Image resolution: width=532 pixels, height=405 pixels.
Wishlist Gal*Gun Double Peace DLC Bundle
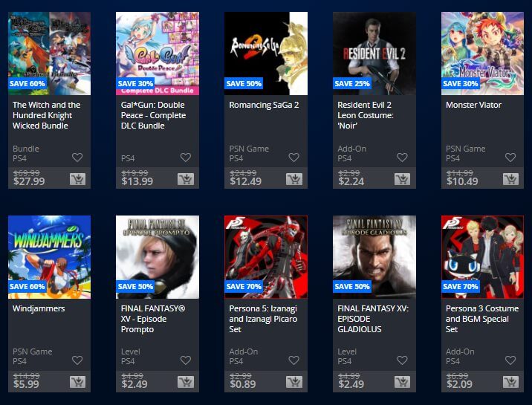(x=186, y=158)
